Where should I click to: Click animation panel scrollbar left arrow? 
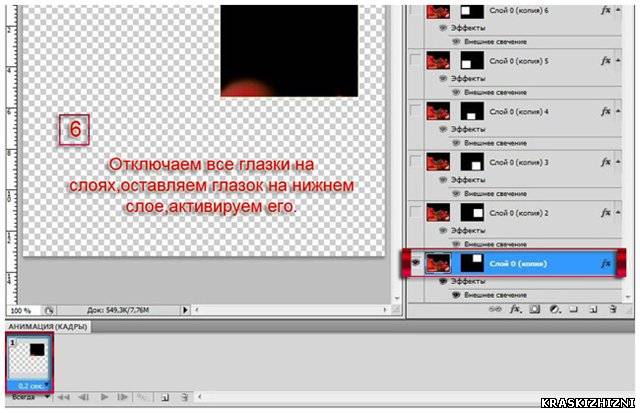point(199,397)
